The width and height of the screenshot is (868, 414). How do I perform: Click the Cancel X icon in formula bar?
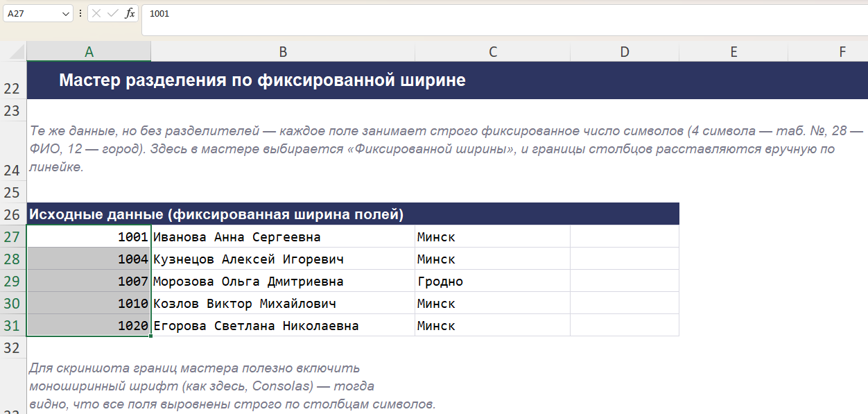[x=96, y=13]
